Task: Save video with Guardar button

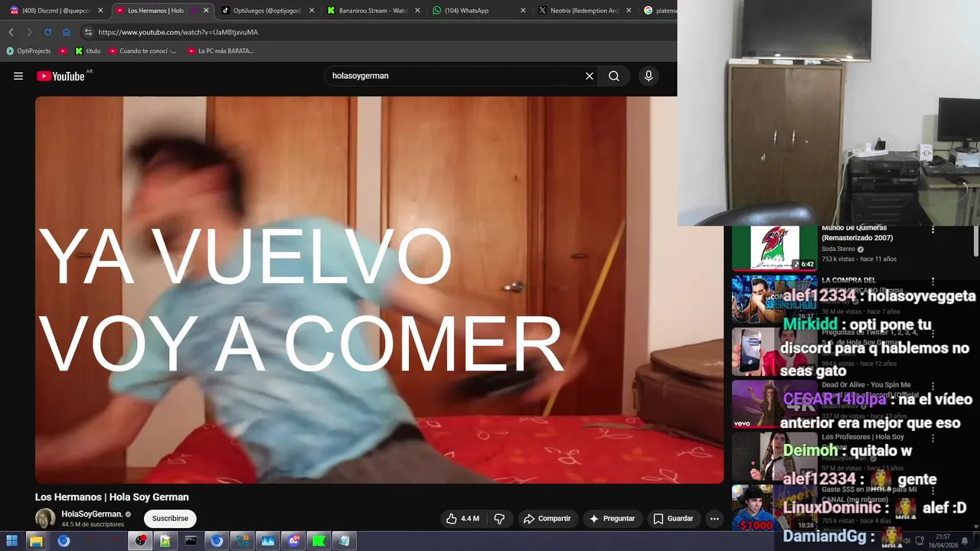Action: tap(673, 518)
